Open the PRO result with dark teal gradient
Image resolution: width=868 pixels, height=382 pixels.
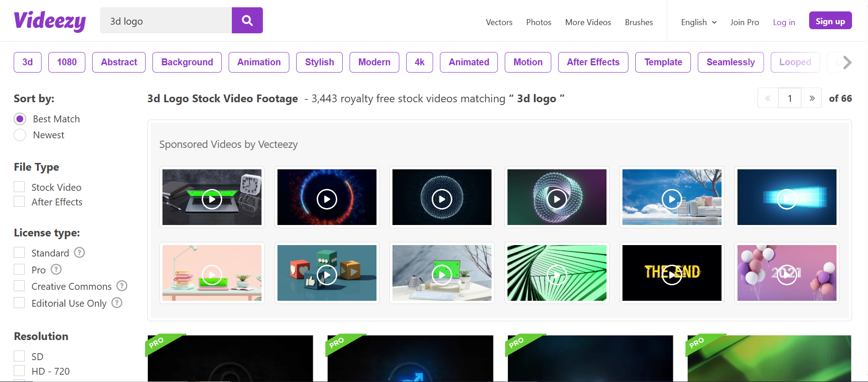[591, 358]
